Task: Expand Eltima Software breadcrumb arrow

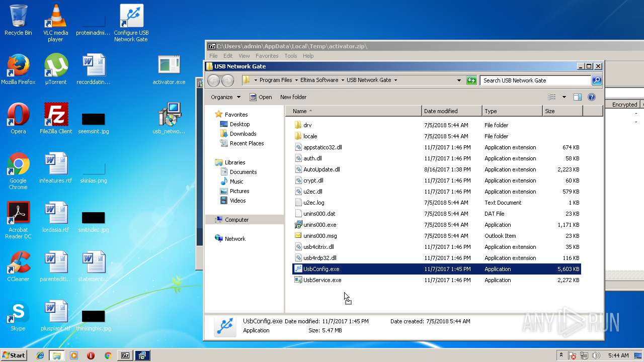Action: tap(342, 80)
